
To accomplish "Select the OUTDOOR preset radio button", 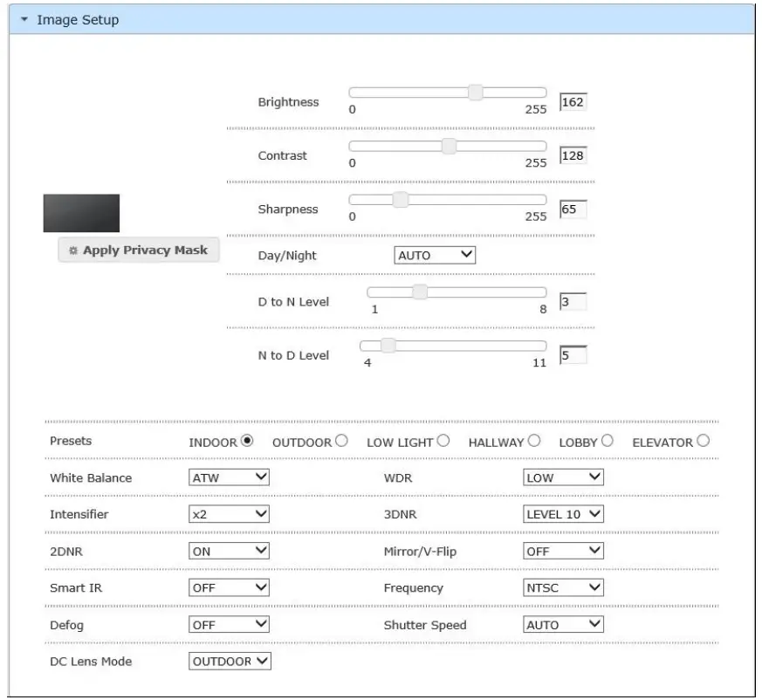I will (x=341, y=441).
